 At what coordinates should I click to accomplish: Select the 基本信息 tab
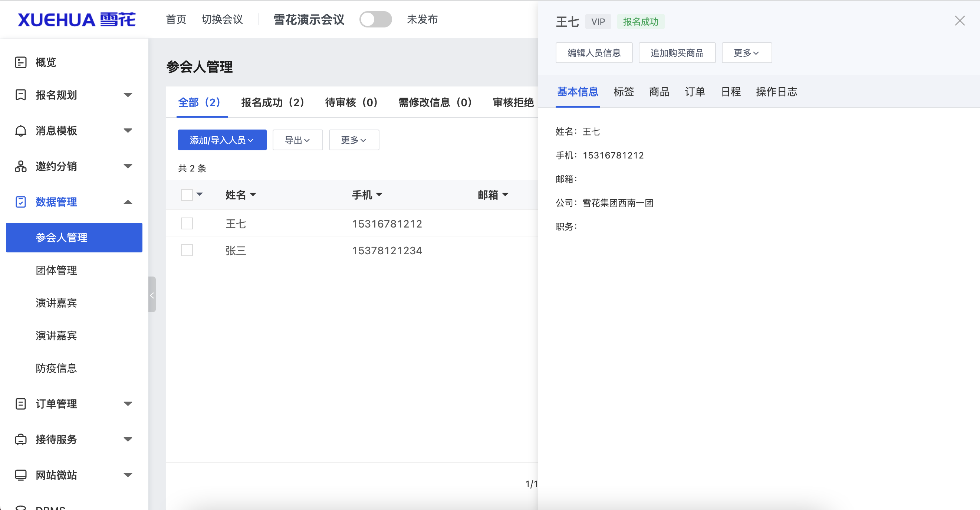coord(578,92)
